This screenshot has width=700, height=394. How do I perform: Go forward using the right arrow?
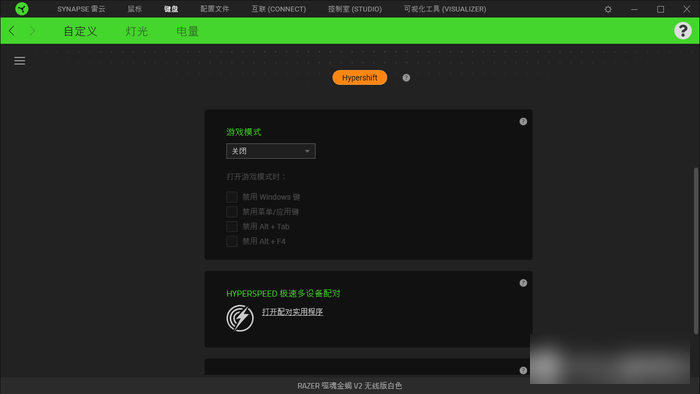point(32,31)
